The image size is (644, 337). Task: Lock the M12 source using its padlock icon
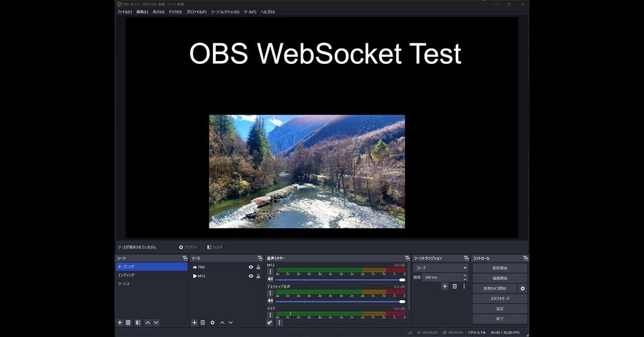pos(258,276)
